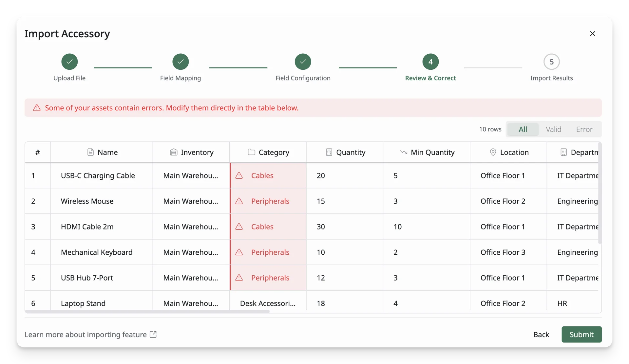The height and width of the screenshot is (364, 629).
Task: Click the Import Results step label
Action: click(551, 78)
